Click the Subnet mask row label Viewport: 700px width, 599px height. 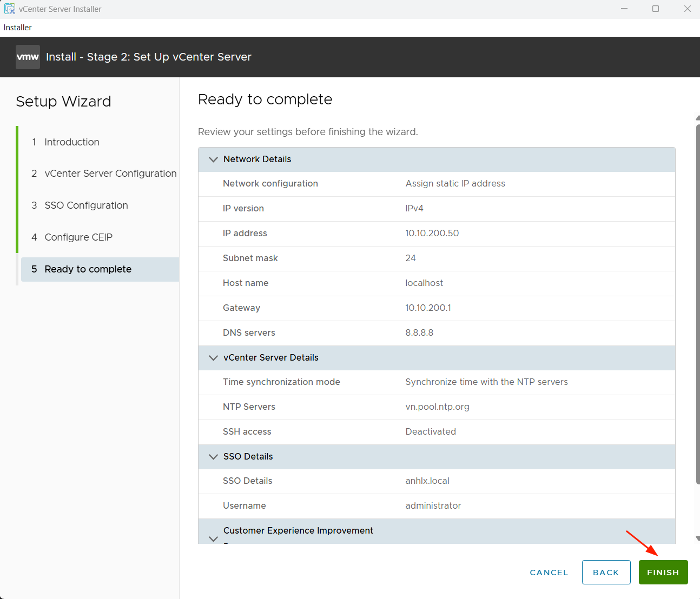[x=250, y=258]
